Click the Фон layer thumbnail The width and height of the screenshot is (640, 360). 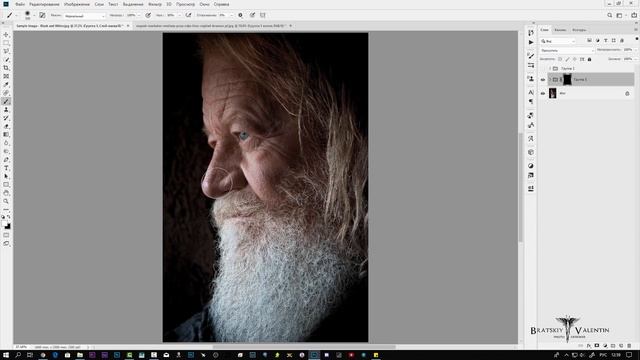(x=553, y=93)
